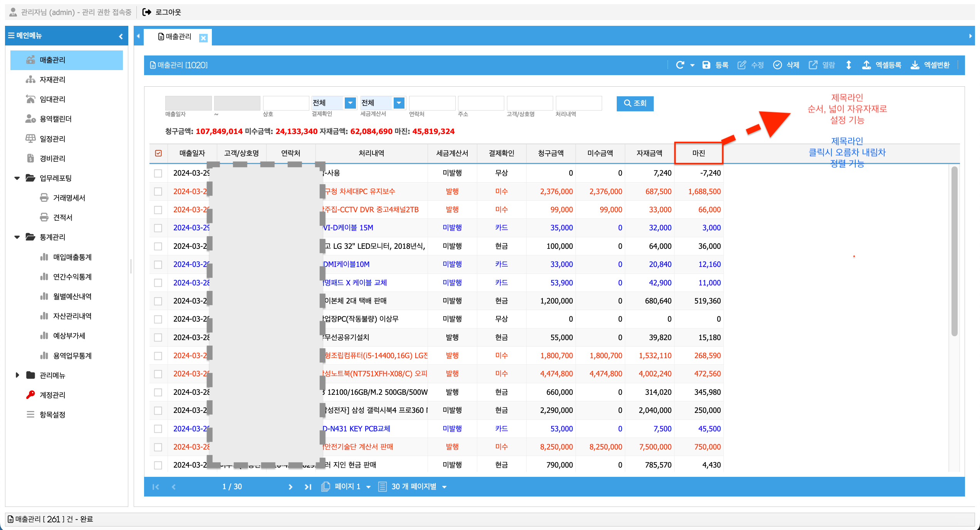Image resolution: width=980 pixels, height=530 pixels.
Task: Collapse the 메인메뉴 sidebar
Action: tap(121, 35)
